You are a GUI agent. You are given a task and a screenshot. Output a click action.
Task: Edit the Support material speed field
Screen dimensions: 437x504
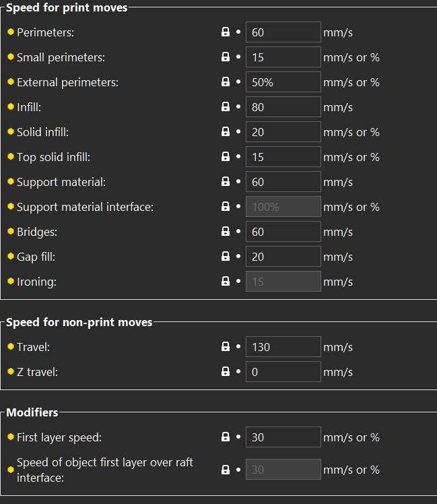point(283,182)
